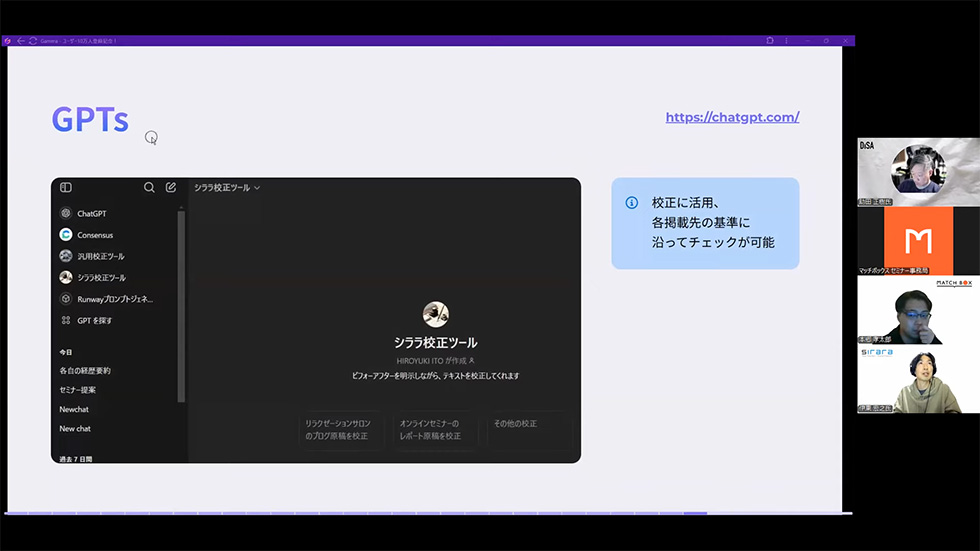
Task: Click the オンラインセミナーのレポート原稿を校正 suggestion
Action: pos(435,430)
